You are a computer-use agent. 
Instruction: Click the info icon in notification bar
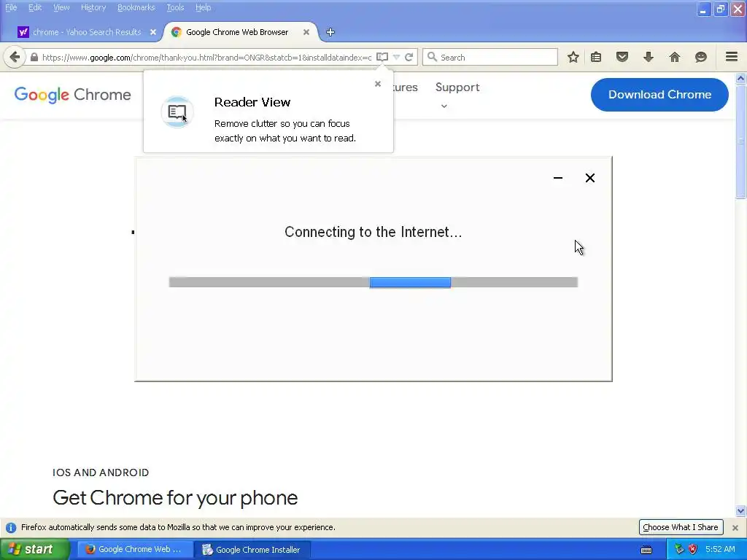pyautogui.click(x=10, y=528)
